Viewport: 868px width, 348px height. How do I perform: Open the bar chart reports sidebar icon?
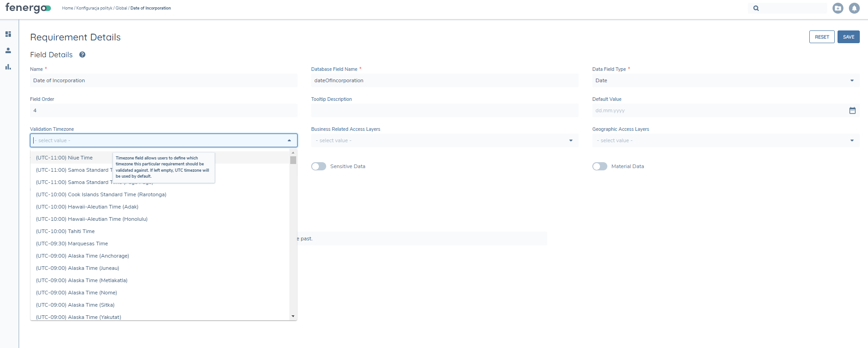8,67
